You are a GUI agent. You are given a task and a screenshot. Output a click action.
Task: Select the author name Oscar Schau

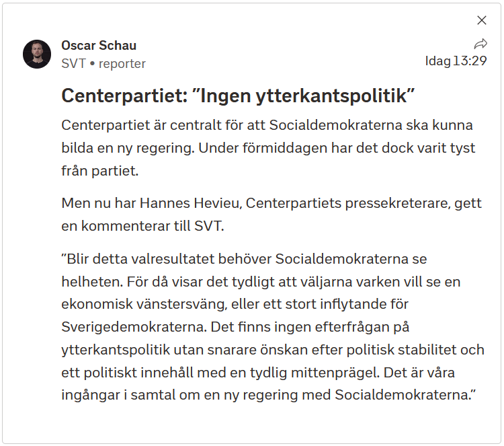coord(99,45)
